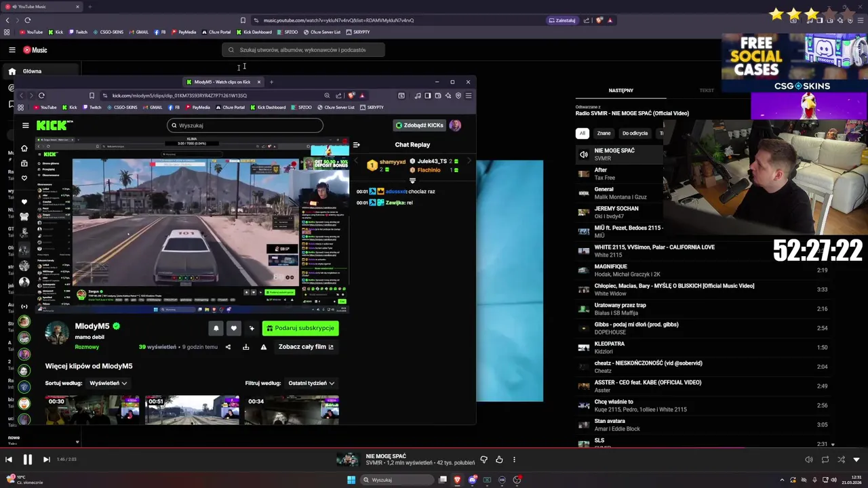The height and width of the screenshot is (488, 868).
Task: Open the Kick sidebar hamburger menu
Action: 25,125
